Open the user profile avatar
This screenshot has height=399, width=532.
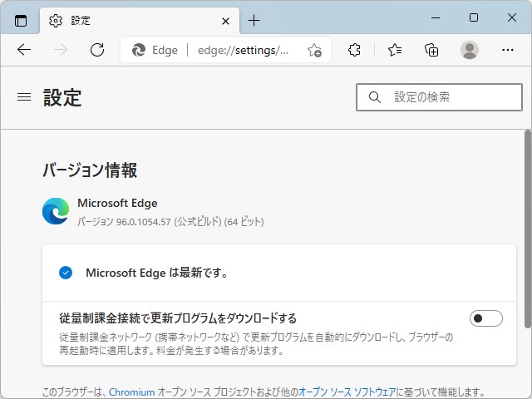tap(470, 50)
